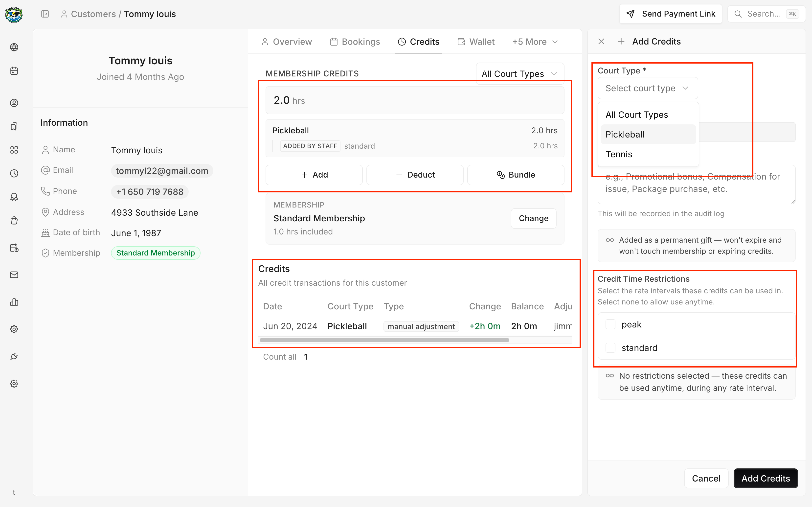Click the Date column header
This screenshot has width=812, height=507.
click(272, 306)
